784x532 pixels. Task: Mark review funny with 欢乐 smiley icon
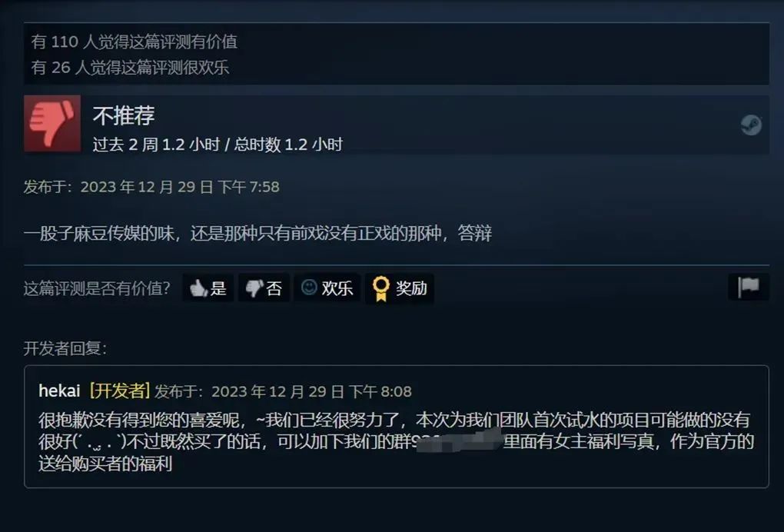[309, 287]
